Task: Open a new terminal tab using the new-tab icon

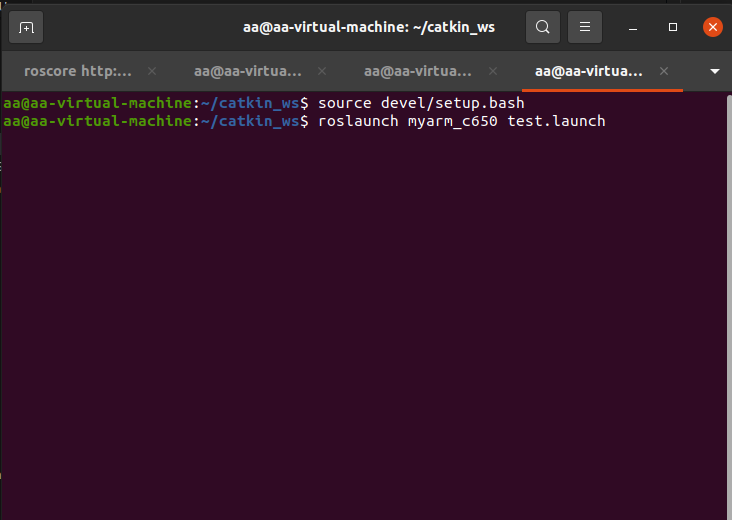Action: pos(26,27)
